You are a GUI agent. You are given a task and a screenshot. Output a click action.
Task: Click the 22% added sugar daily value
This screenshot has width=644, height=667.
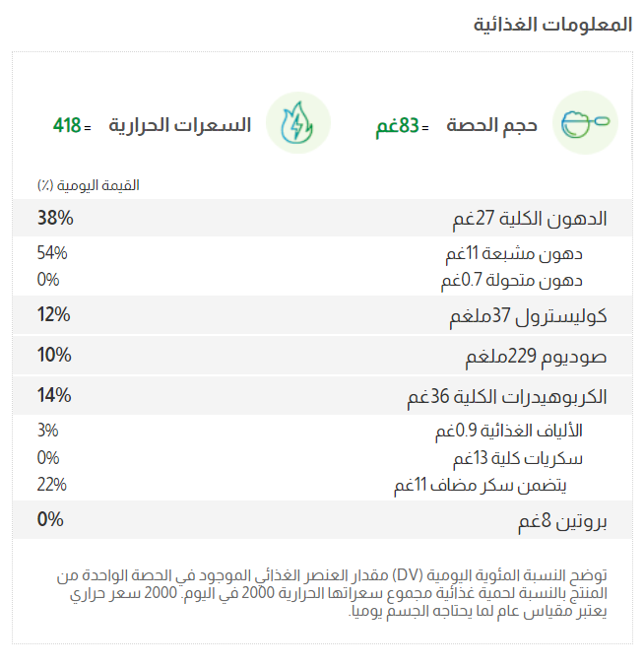coord(52,485)
